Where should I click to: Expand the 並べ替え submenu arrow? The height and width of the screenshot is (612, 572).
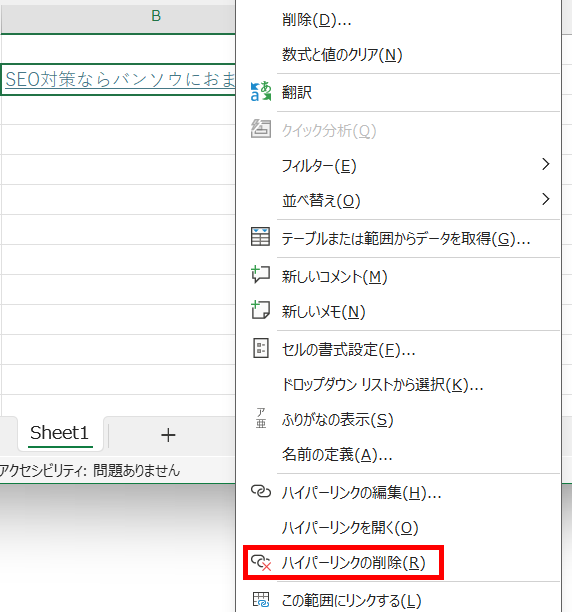(x=545, y=199)
